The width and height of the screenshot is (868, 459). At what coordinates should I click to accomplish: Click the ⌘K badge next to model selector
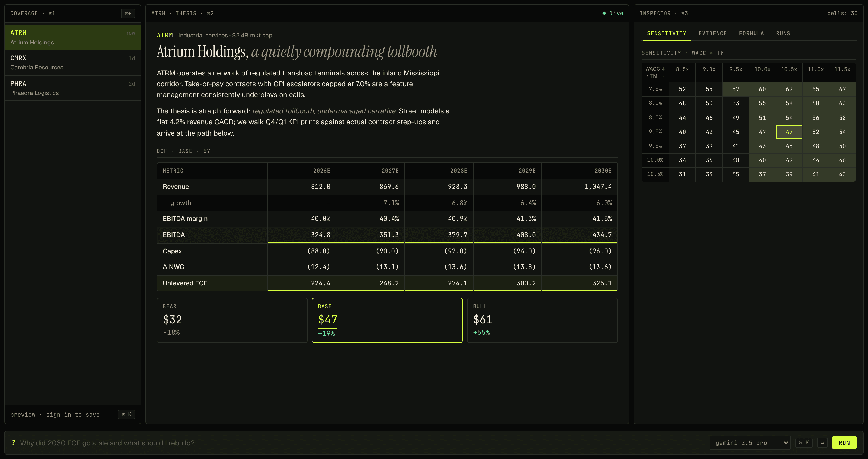[x=804, y=442]
